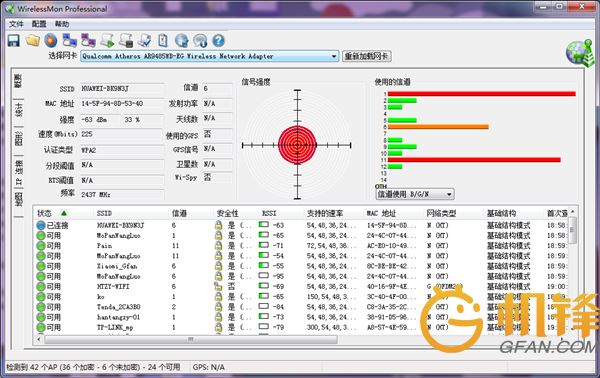Screen dimensions: 600x378
Task: Click the GPS: N/A status bar entry
Action: [x=209, y=367]
